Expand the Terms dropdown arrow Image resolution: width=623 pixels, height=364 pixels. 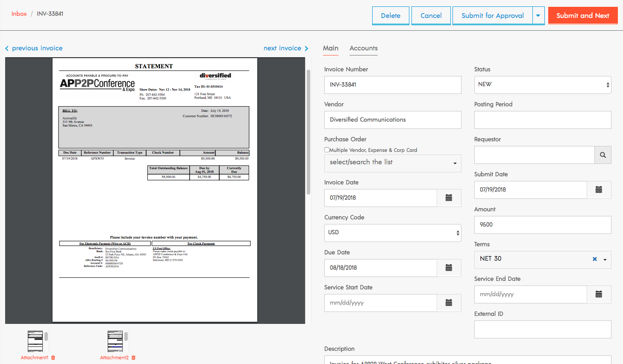pyautogui.click(x=605, y=259)
